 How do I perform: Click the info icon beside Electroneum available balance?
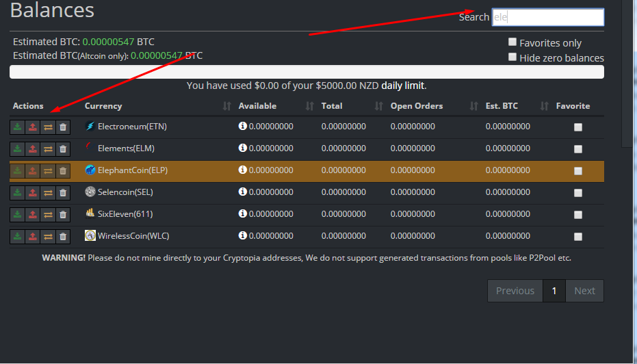tap(242, 127)
